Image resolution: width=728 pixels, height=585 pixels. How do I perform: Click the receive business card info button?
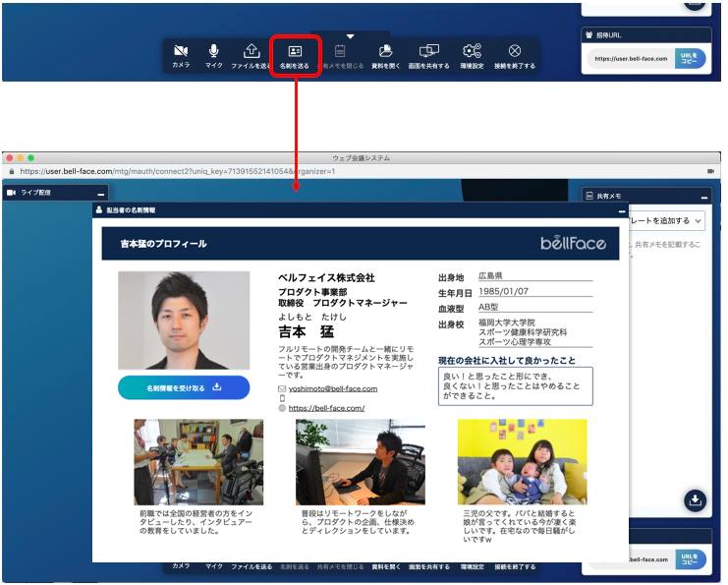click(184, 387)
